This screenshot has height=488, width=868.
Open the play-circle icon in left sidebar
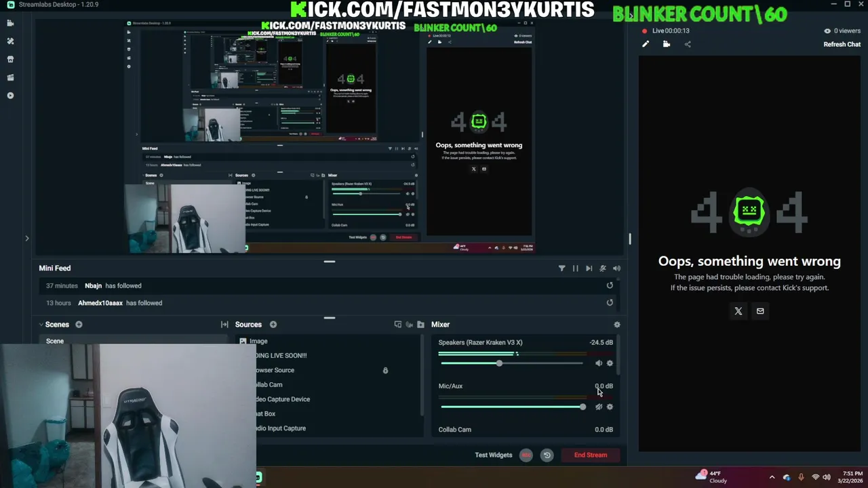[x=10, y=96]
